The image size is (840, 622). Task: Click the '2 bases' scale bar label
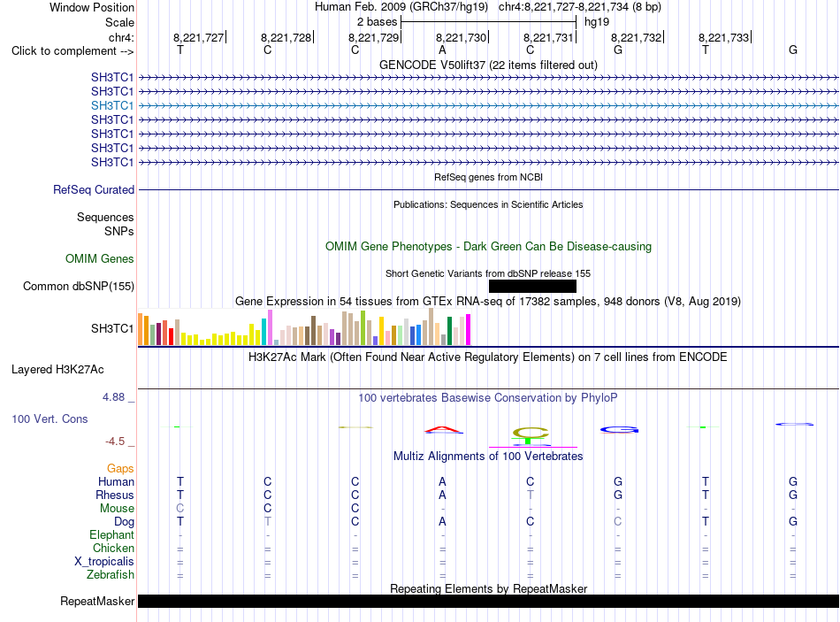378,22
